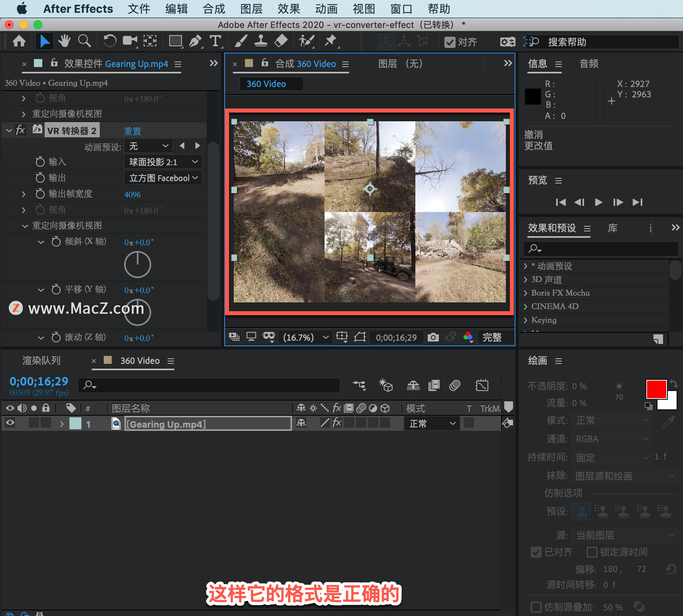Click the red foreground color swatch
The height and width of the screenshot is (616, 683).
[656, 389]
